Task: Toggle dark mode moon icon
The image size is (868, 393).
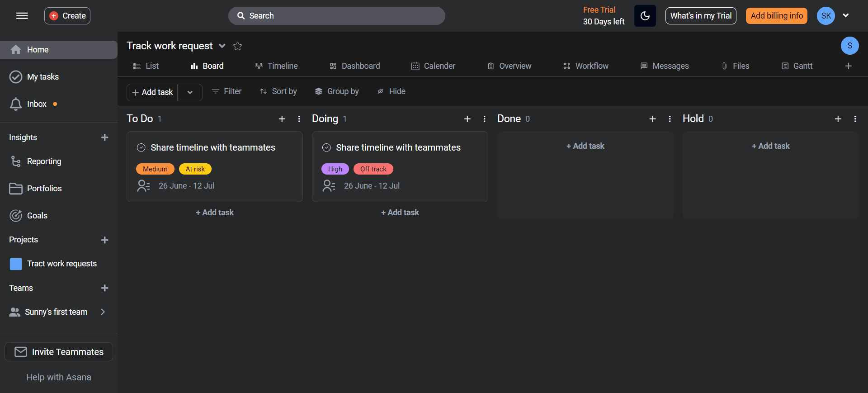Action: [x=645, y=16]
